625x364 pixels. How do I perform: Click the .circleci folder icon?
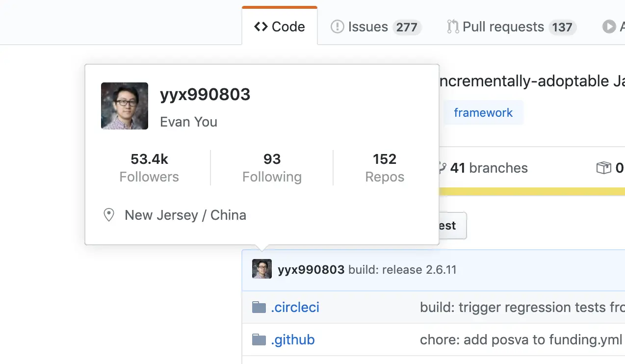tap(259, 308)
